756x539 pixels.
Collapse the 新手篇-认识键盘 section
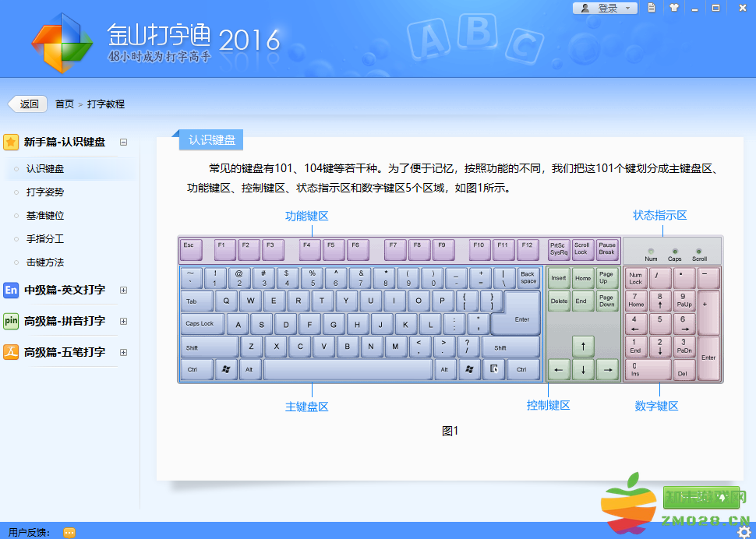pyautogui.click(x=123, y=142)
